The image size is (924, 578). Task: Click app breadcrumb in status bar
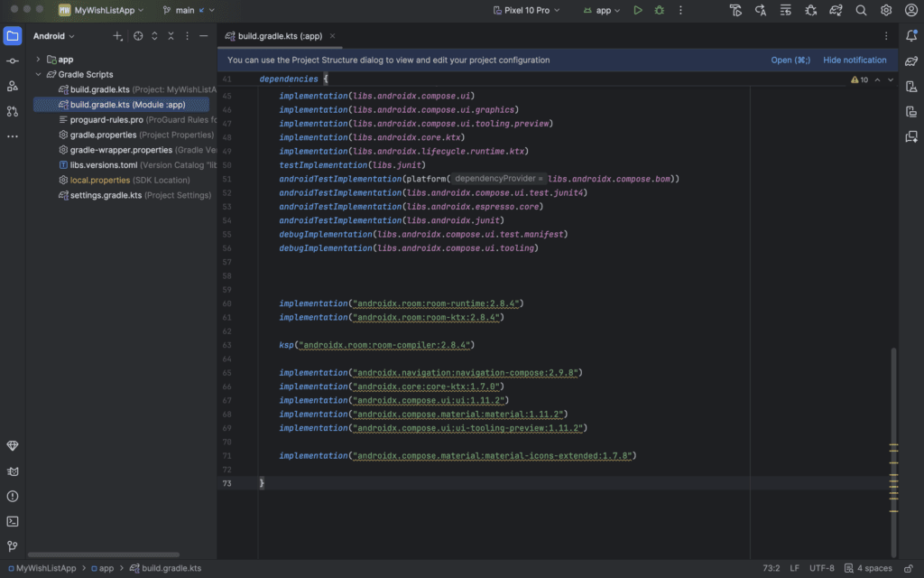(x=102, y=569)
